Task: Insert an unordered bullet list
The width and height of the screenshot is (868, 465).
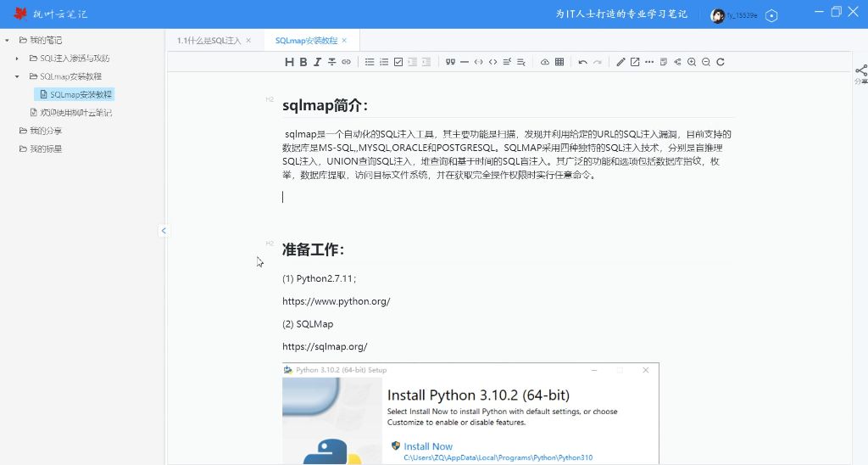Action: coord(370,62)
